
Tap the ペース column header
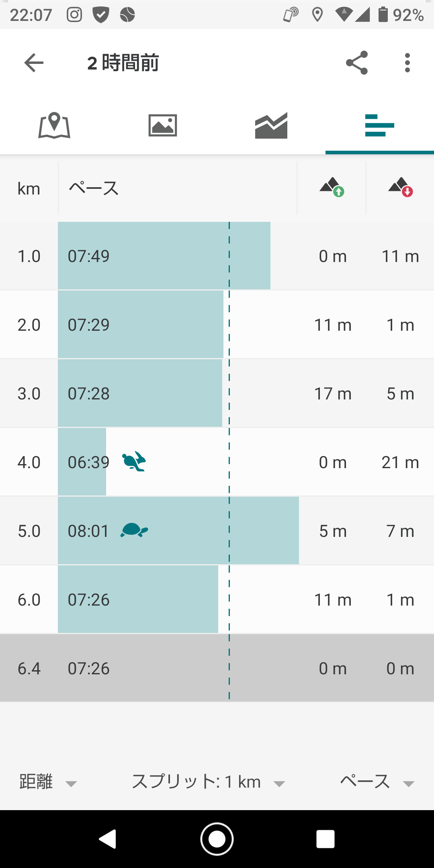[94, 188]
